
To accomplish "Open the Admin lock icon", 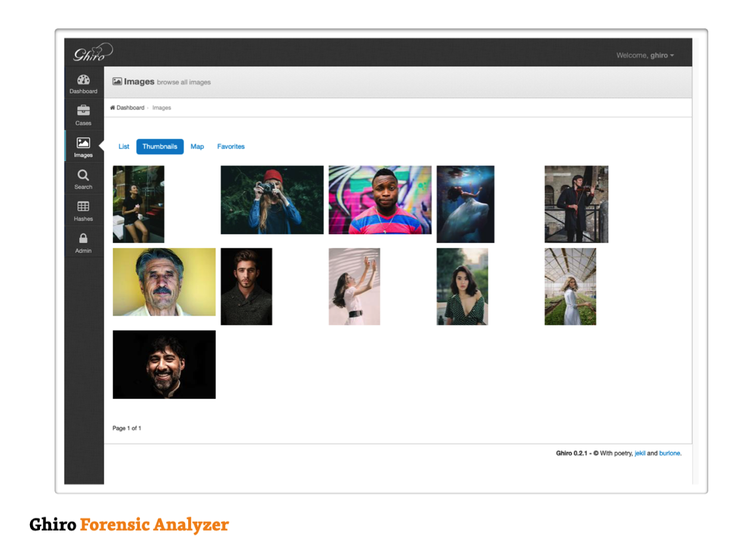I will tap(83, 239).
